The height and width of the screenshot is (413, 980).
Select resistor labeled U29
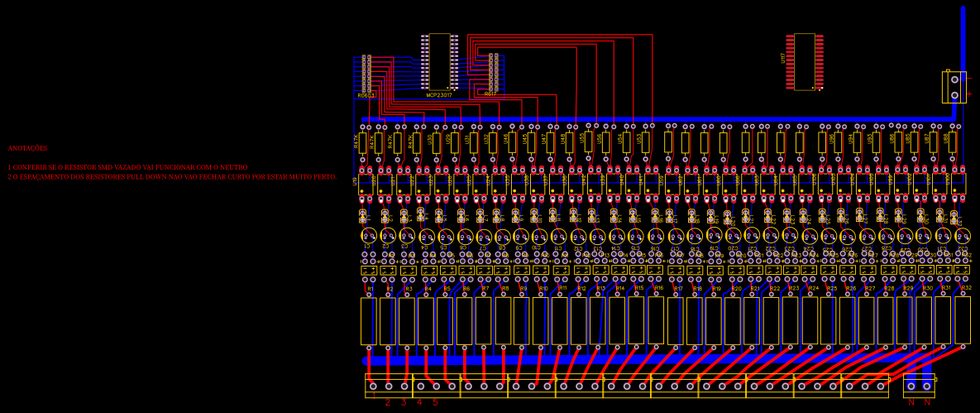pos(454,142)
